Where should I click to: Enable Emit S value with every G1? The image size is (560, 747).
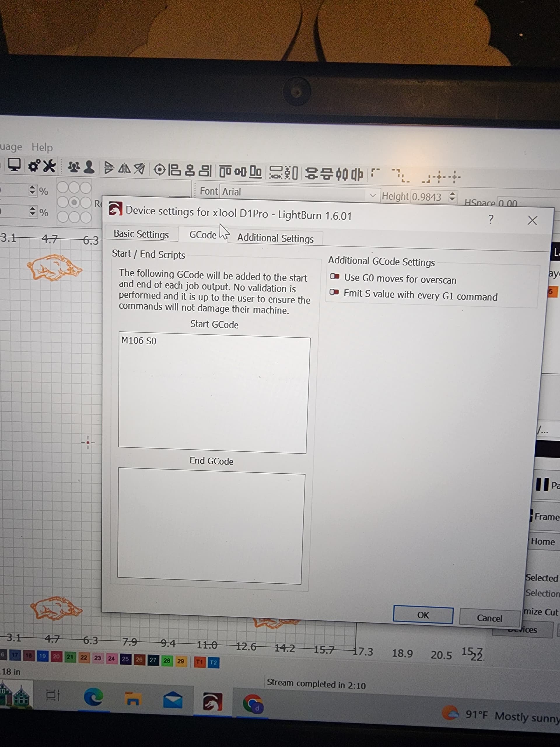coord(334,292)
